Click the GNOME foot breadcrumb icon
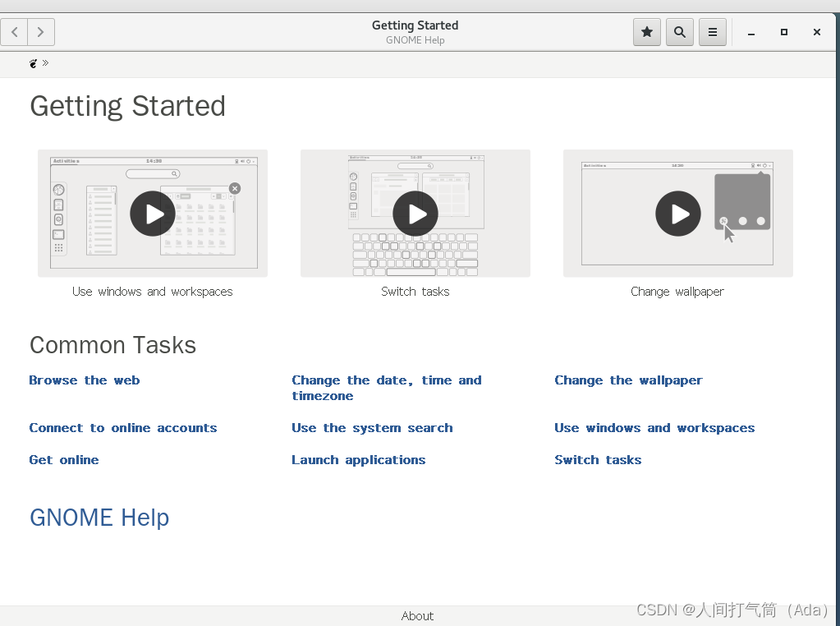840x626 pixels. pos(33,63)
